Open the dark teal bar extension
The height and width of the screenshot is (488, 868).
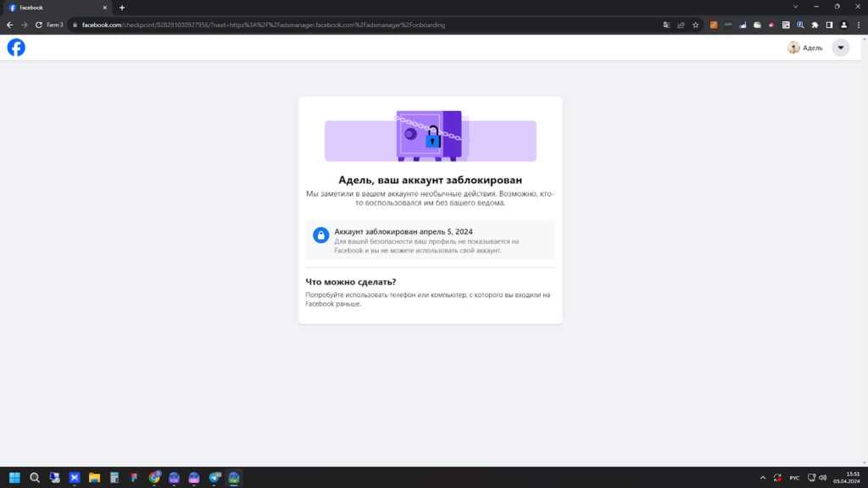coord(728,25)
